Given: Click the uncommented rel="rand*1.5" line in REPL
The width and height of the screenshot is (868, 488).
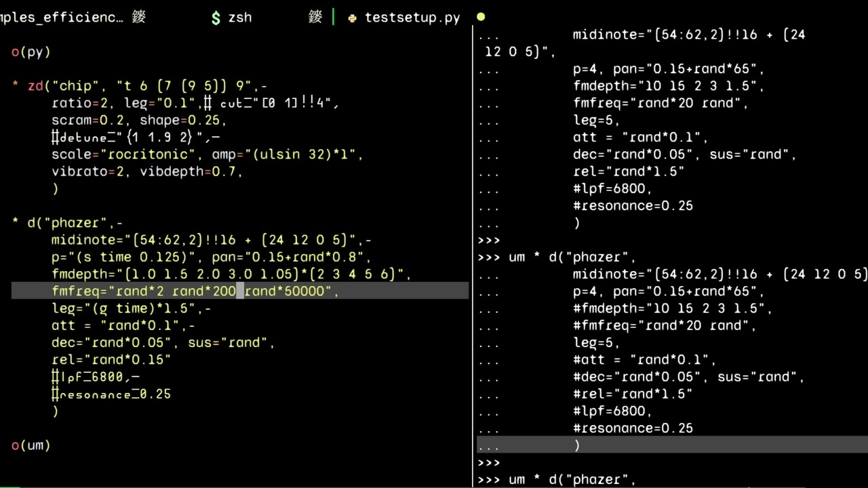Looking at the screenshot, I should tap(629, 171).
